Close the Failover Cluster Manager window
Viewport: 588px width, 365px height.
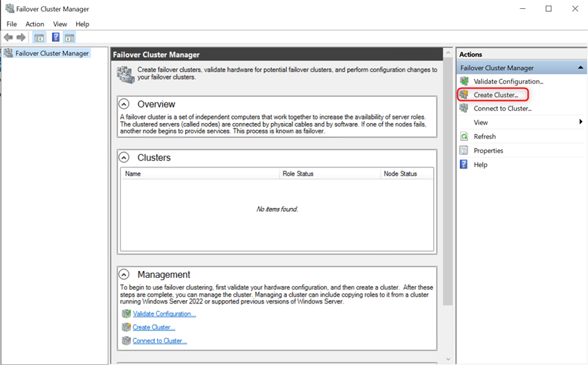click(x=575, y=8)
